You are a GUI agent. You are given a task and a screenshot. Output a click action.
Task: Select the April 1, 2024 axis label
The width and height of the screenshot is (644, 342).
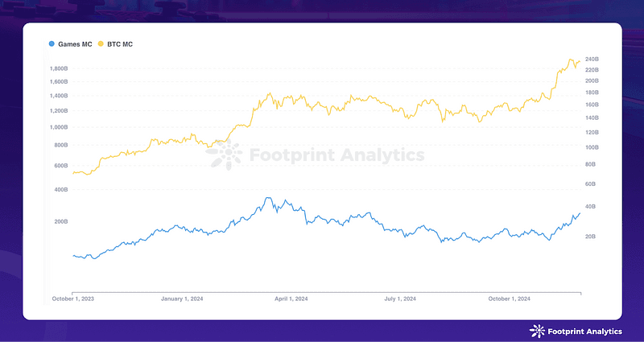click(291, 299)
